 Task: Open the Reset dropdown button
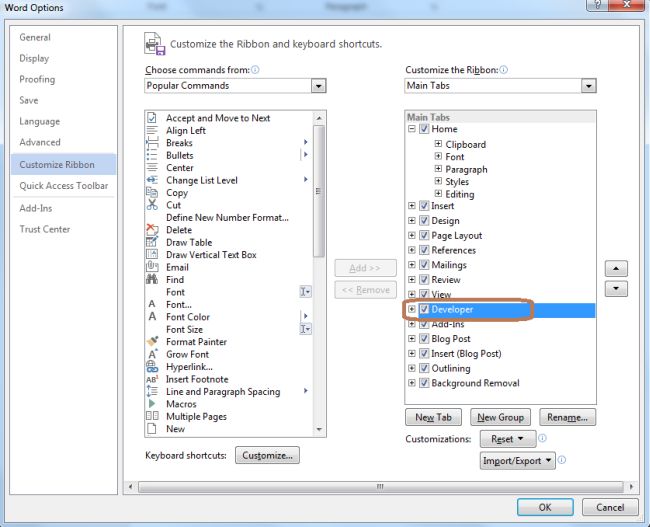point(508,439)
